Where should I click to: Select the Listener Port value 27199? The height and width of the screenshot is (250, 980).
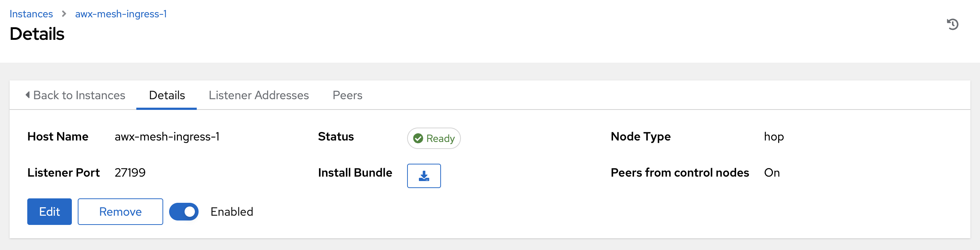(x=130, y=173)
